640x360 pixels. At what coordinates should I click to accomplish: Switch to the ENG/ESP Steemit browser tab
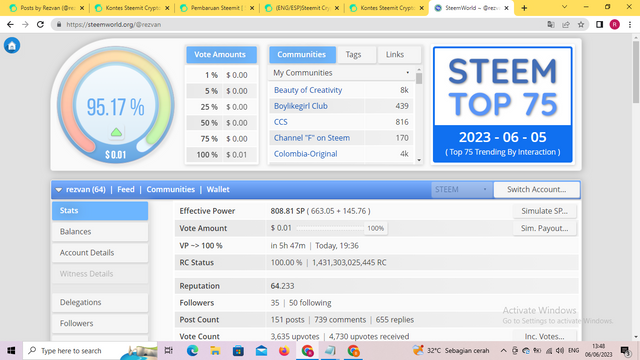tap(302, 8)
